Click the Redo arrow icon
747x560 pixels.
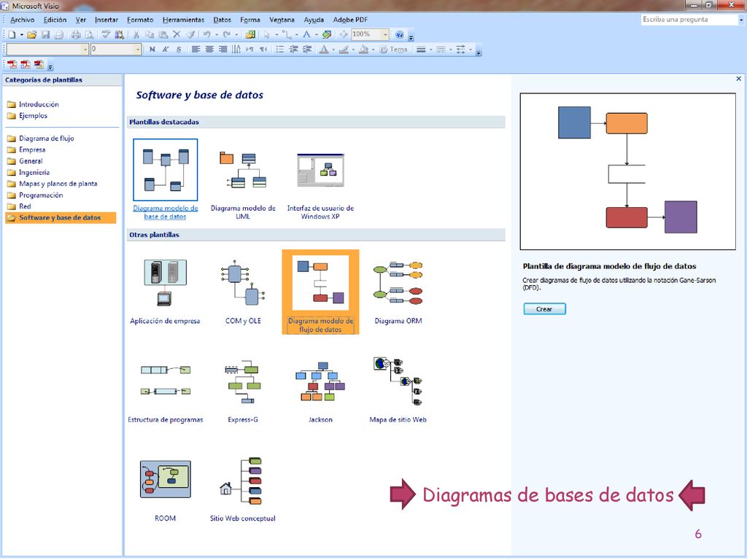coord(227,34)
